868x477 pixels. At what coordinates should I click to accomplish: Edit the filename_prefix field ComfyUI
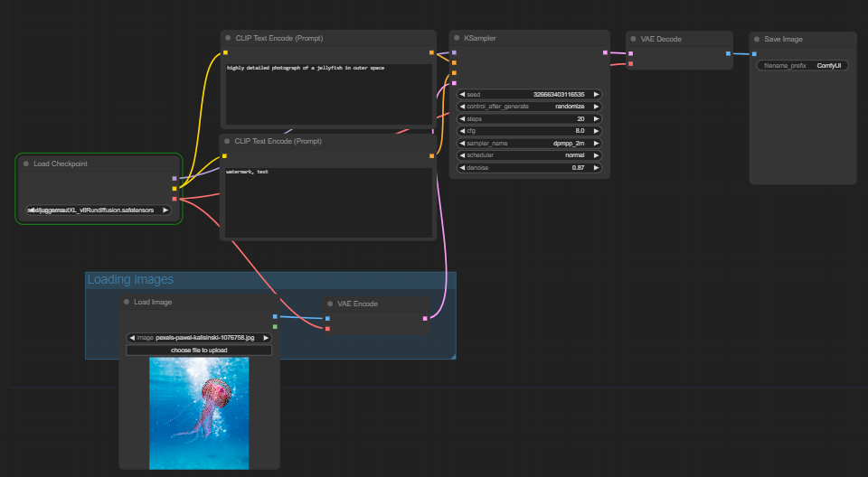point(802,66)
